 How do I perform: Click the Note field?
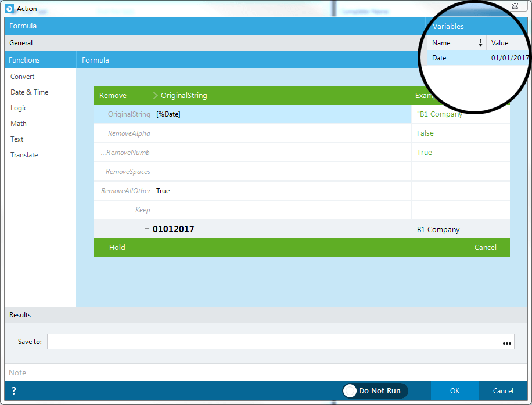click(x=266, y=373)
